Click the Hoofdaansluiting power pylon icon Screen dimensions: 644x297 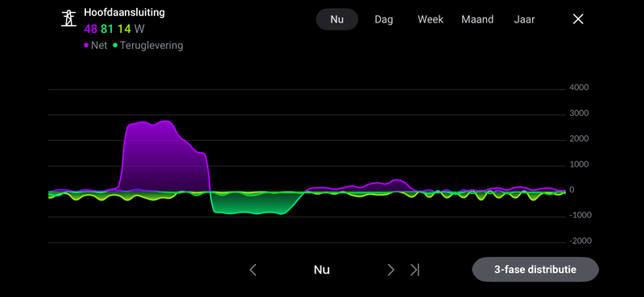(x=68, y=19)
